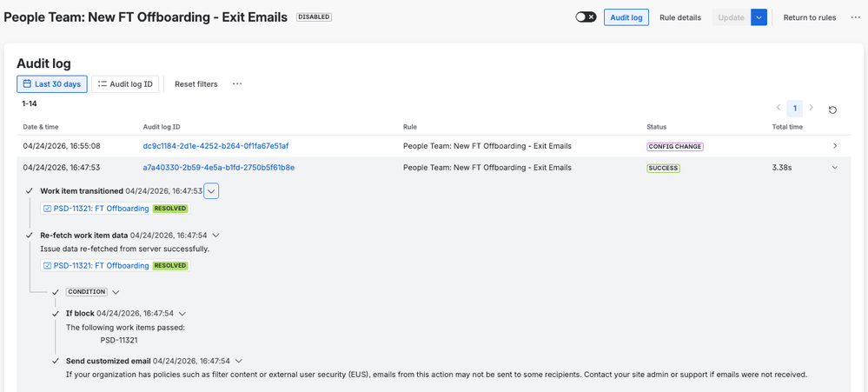Click the Date & time column header
This screenshot has width=868, height=392.
click(x=41, y=127)
